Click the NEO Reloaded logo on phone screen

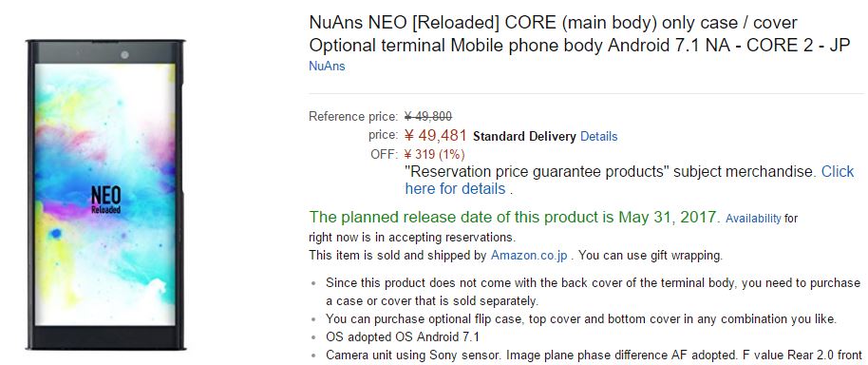[105, 200]
